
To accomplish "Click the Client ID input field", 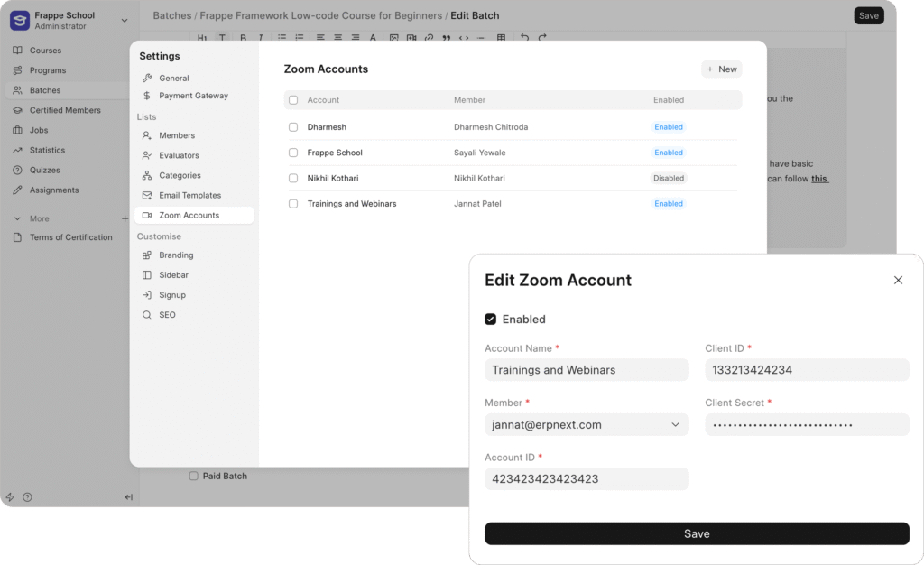I will 807,370.
